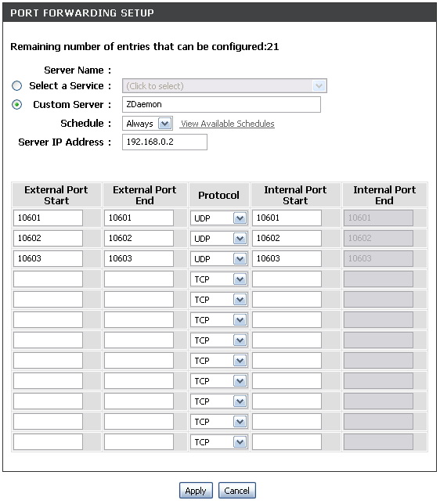Open protocol dropdown for port 10602 row
The image size is (440, 504).
(x=218, y=239)
